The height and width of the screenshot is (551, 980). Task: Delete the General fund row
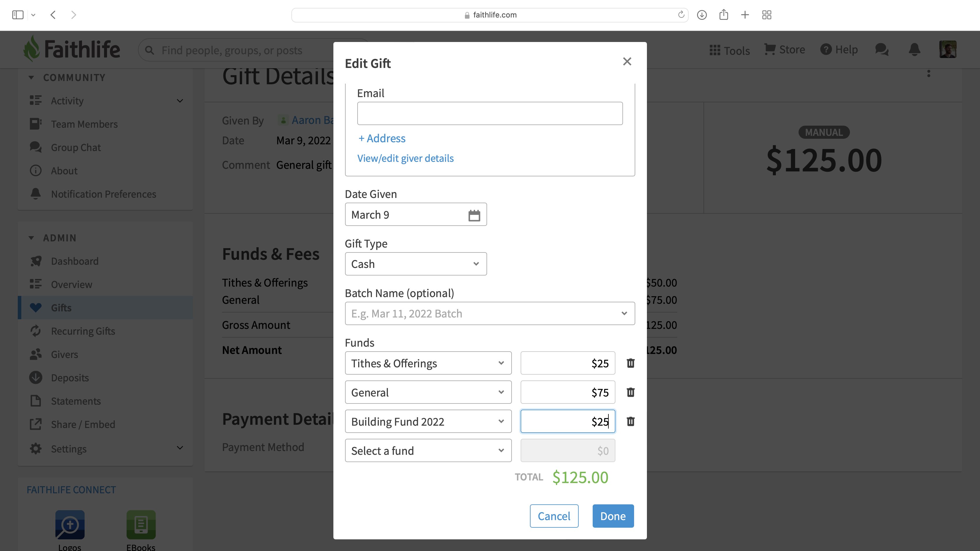point(630,392)
